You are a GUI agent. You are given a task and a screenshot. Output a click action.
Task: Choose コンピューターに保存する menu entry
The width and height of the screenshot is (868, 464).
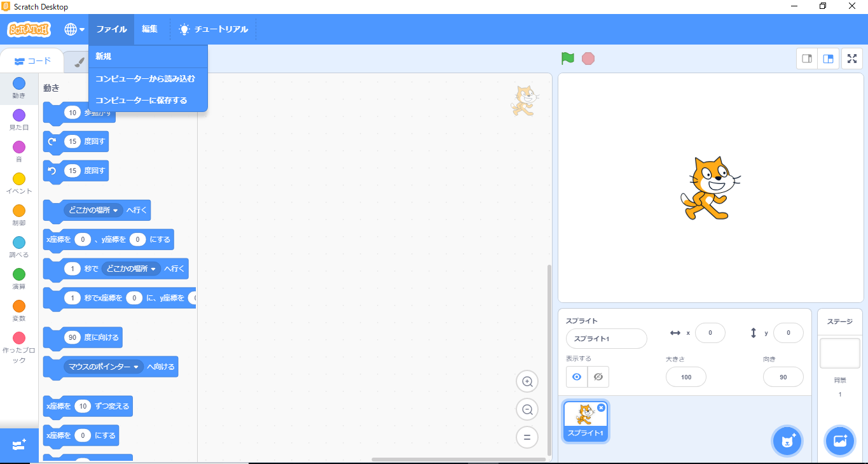tap(148, 101)
